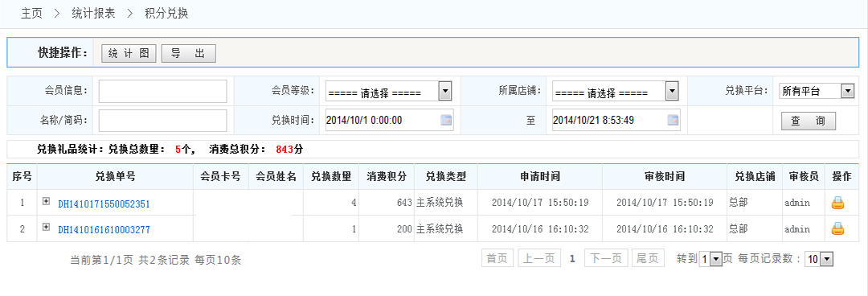Image resolution: width=868 pixels, height=296 pixels.
Task: Click the 会员信息 input field
Action: [162, 92]
